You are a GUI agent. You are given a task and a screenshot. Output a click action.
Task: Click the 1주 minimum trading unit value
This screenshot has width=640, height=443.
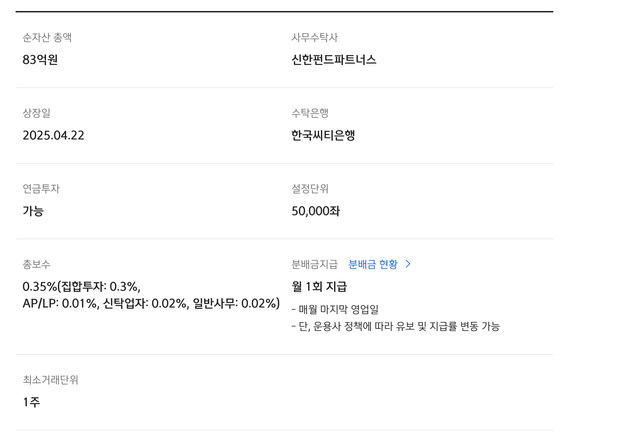point(31,402)
